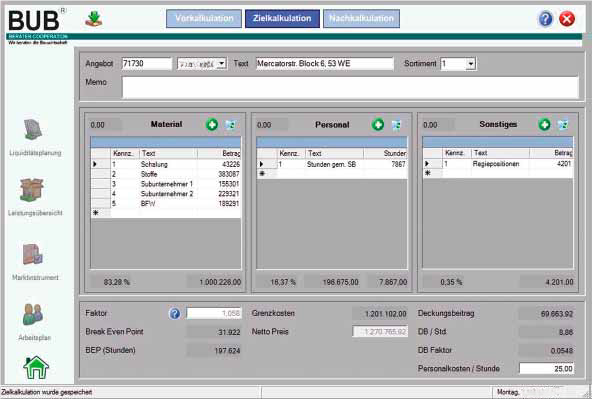The height and width of the screenshot is (399, 592).
Task: Open the Sortiment dropdown
Action: 470,64
